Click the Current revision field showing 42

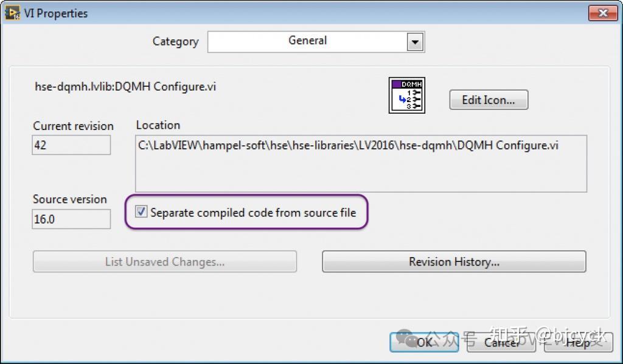coord(71,145)
